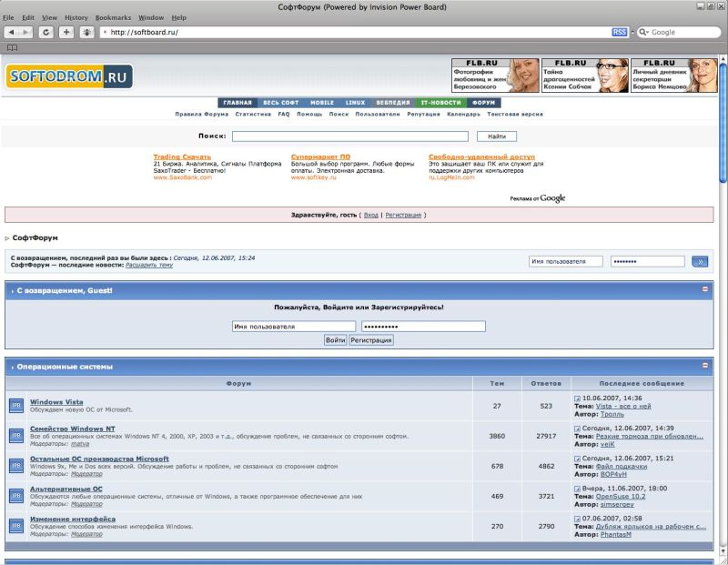
Task: Click the IPB forum icon beside Windows Vista
Action: [16, 405]
